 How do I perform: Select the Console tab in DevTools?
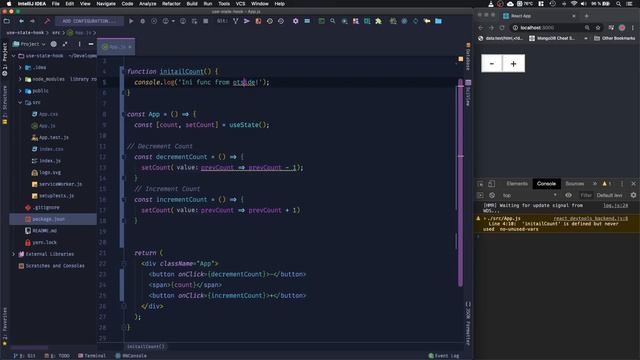(546, 184)
